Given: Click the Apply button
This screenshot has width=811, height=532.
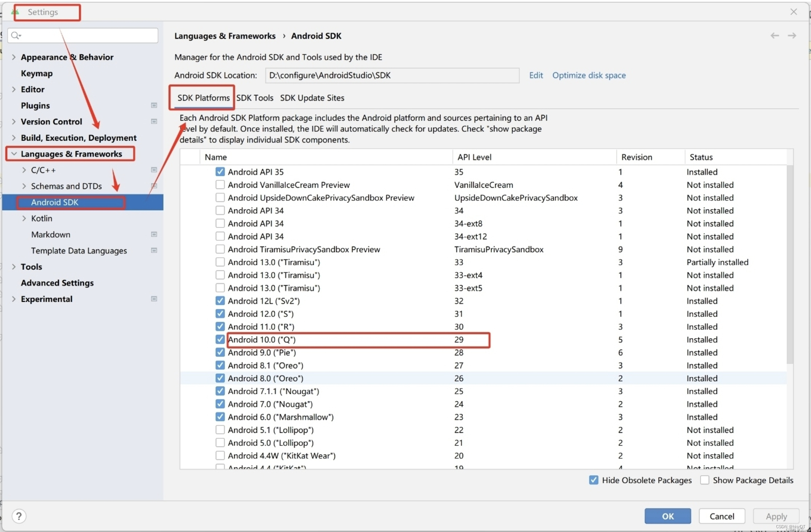Looking at the screenshot, I should (776, 516).
